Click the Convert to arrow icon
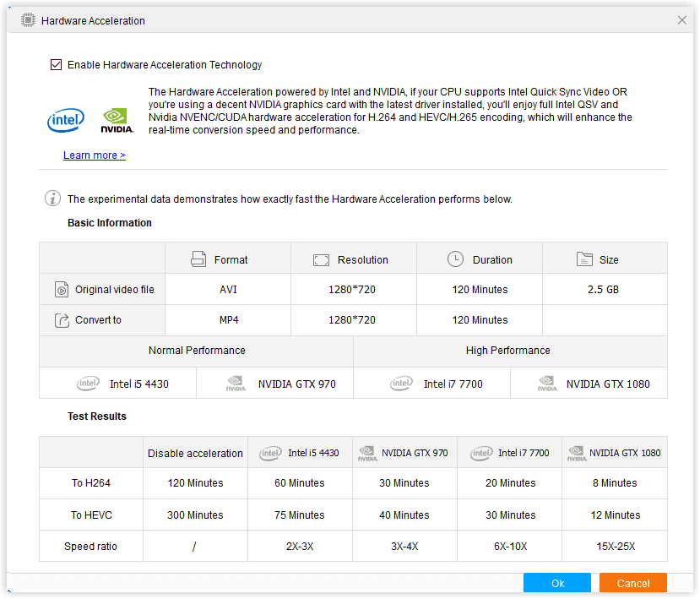This screenshot has width=700, height=599. pos(62,320)
